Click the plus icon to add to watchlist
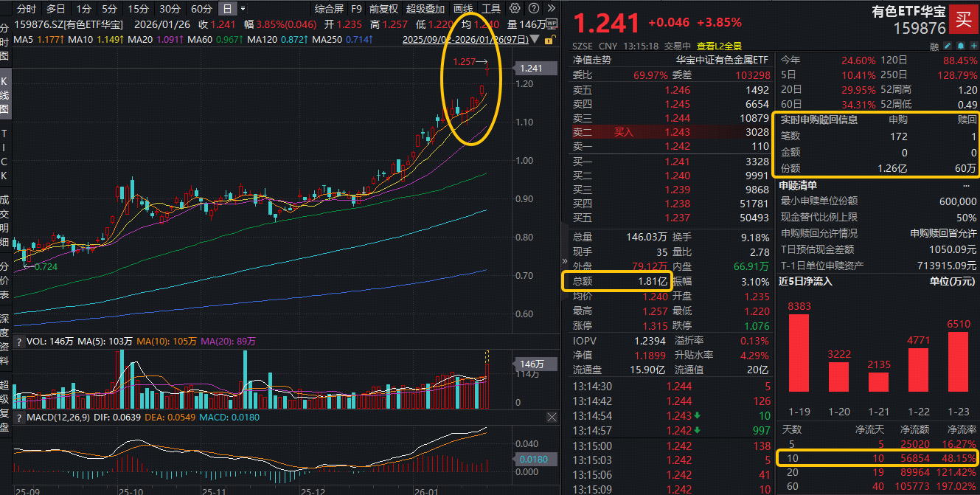 coord(974,46)
